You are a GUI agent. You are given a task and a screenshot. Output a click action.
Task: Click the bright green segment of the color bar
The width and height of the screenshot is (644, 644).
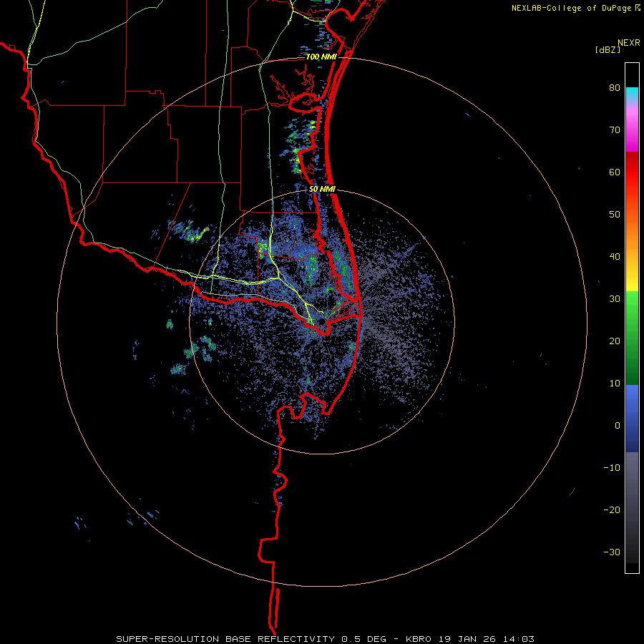click(632, 308)
